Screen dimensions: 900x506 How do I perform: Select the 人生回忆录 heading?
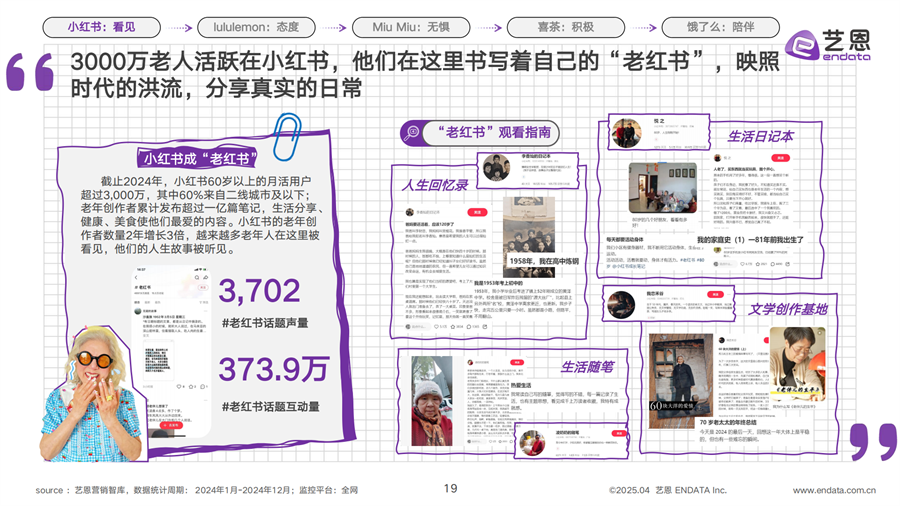click(435, 185)
